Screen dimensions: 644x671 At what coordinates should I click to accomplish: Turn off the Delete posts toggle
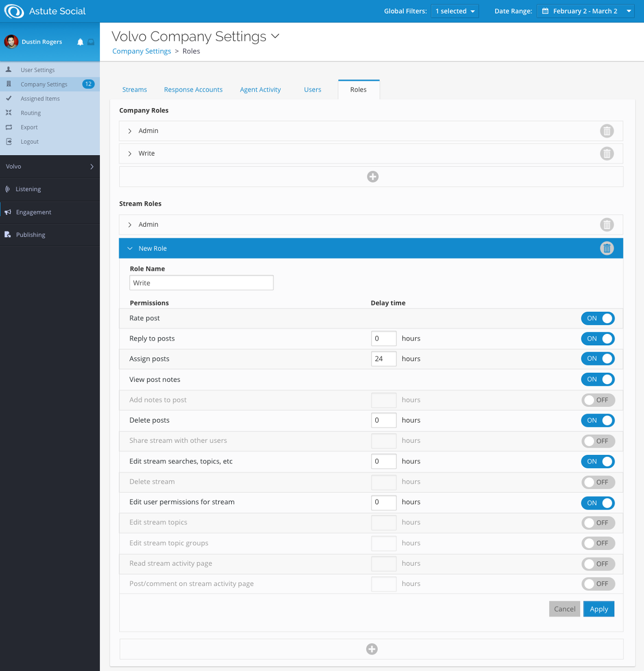598,420
